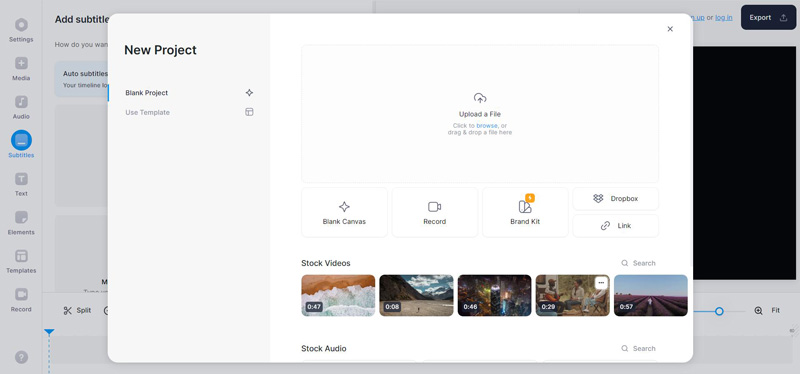Select the lavender field stock video 0:57
The width and height of the screenshot is (800, 374).
pyautogui.click(x=651, y=295)
